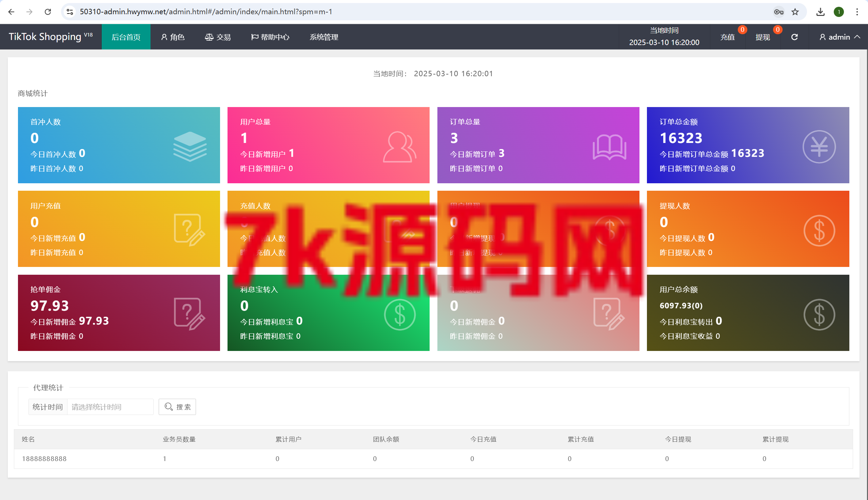Reload the page with browser refresh icon
The height and width of the screenshot is (500, 868).
48,12
